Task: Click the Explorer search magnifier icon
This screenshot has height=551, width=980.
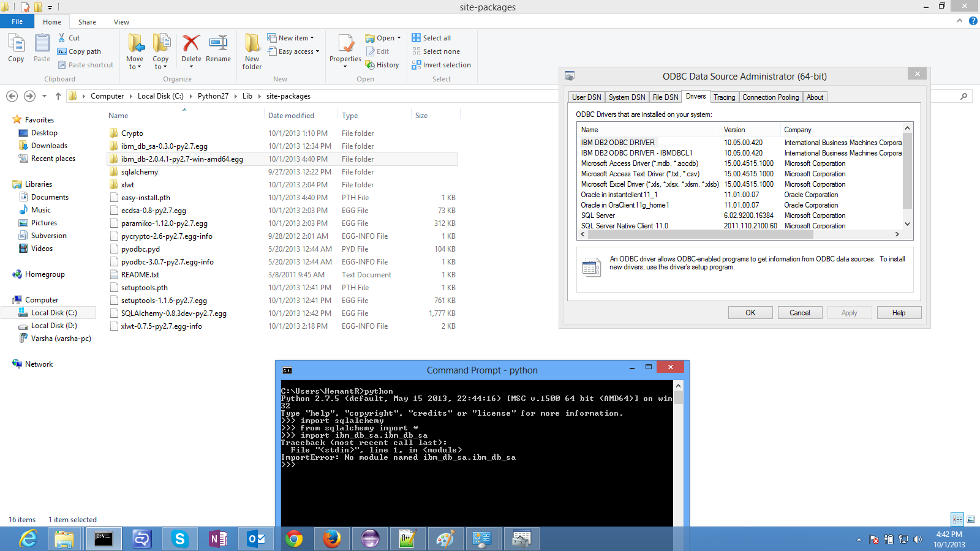Action: (x=964, y=96)
